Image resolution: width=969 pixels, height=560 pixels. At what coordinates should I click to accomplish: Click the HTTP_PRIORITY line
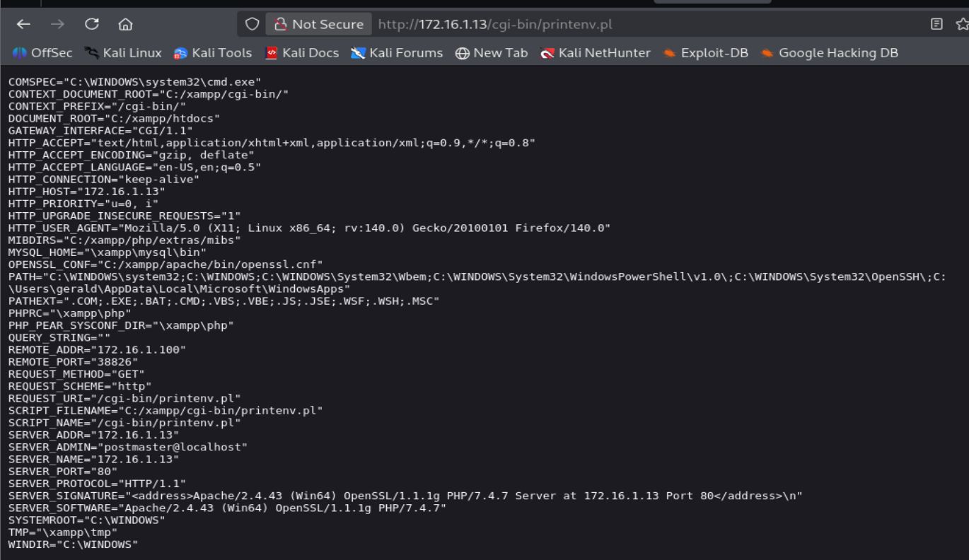[x=83, y=203]
